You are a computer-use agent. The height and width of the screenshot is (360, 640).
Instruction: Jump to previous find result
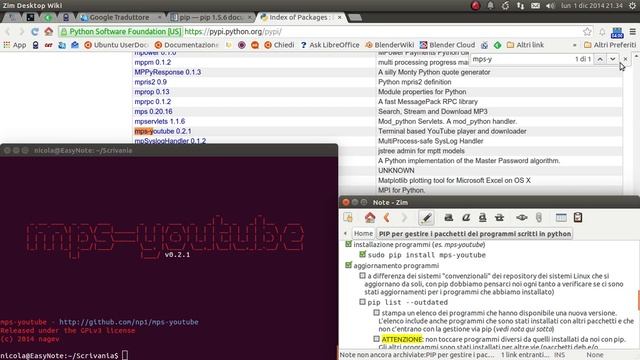600,59
